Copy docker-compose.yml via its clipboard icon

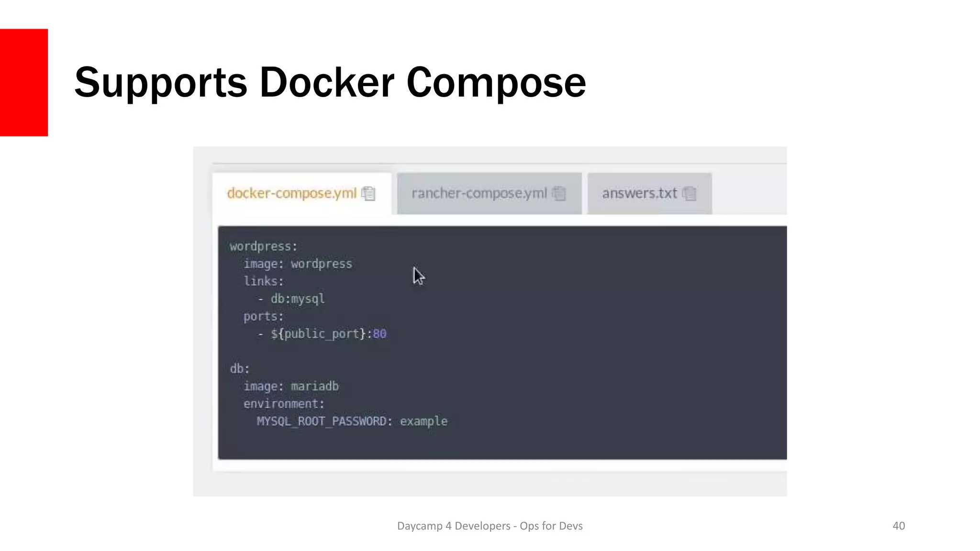click(x=368, y=194)
